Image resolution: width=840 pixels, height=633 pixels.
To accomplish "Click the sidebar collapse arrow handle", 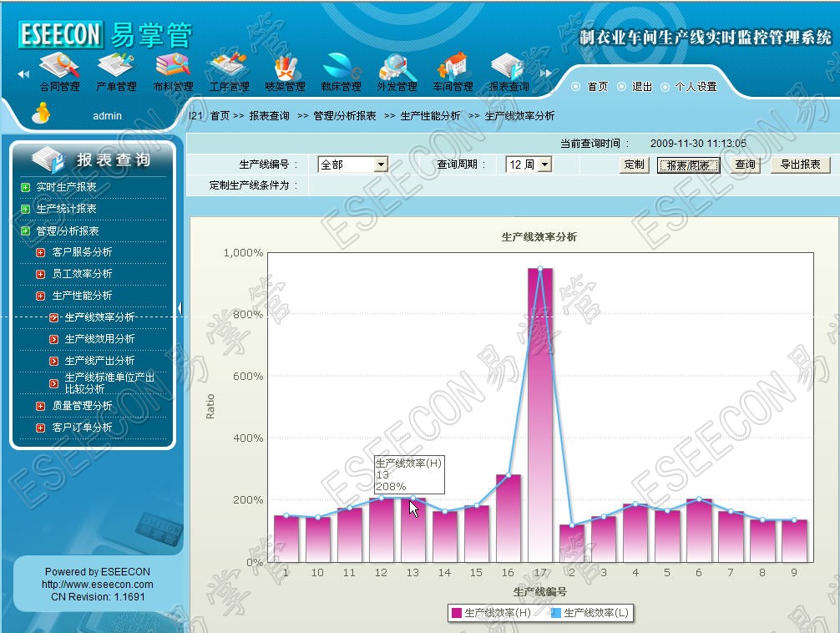I will coord(180,309).
